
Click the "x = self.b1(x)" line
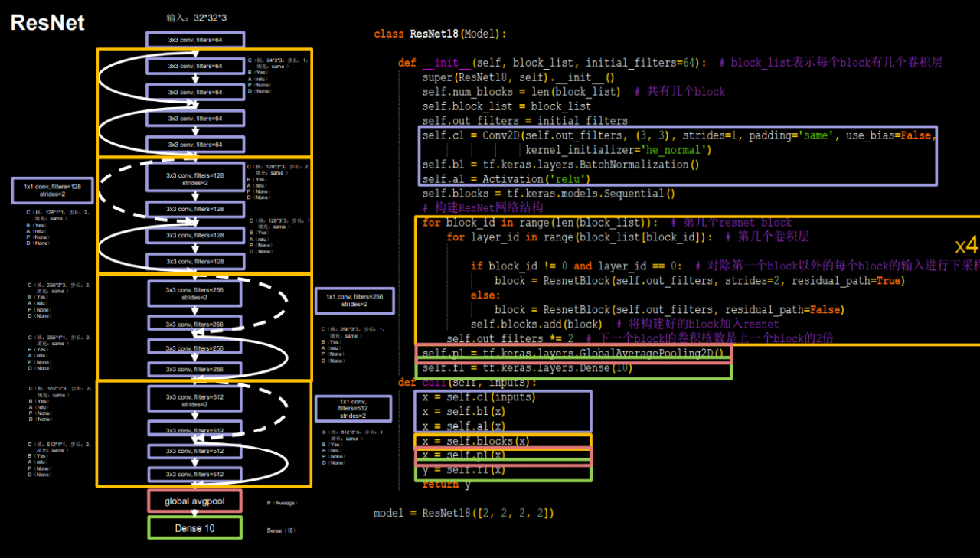click(x=464, y=412)
